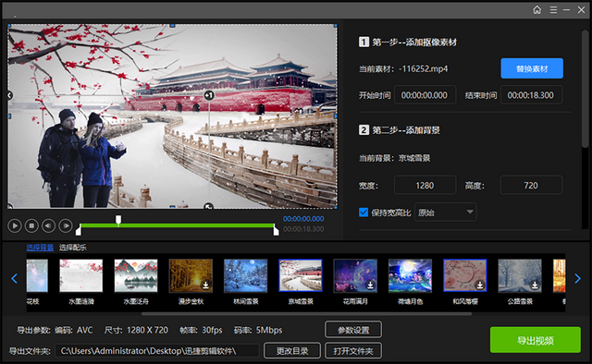Click 打开文件夹 open folder button
Image resolution: width=592 pixels, height=364 pixels.
coord(353,351)
